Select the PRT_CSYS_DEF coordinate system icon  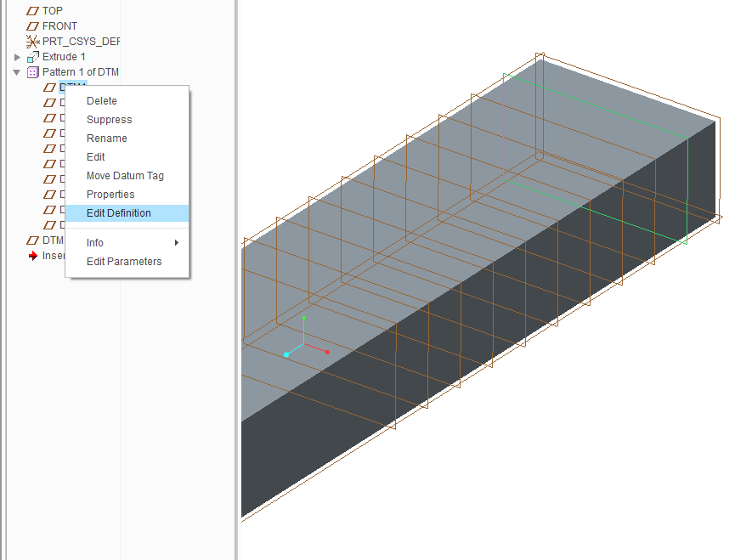33,42
